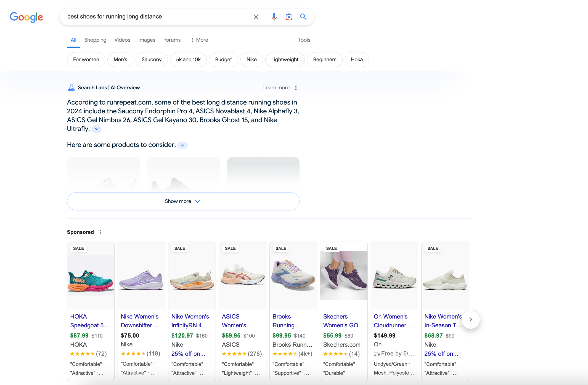Click next arrow in sponsored carousel
The height and width of the screenshot is (385, 588).
point(471,319)
